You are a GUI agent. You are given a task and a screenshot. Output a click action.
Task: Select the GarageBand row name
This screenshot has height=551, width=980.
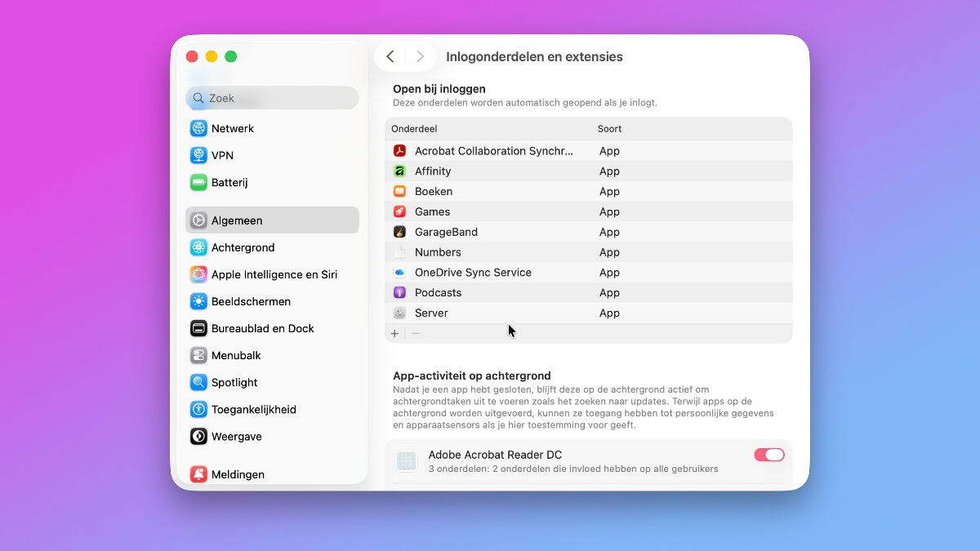446,232
